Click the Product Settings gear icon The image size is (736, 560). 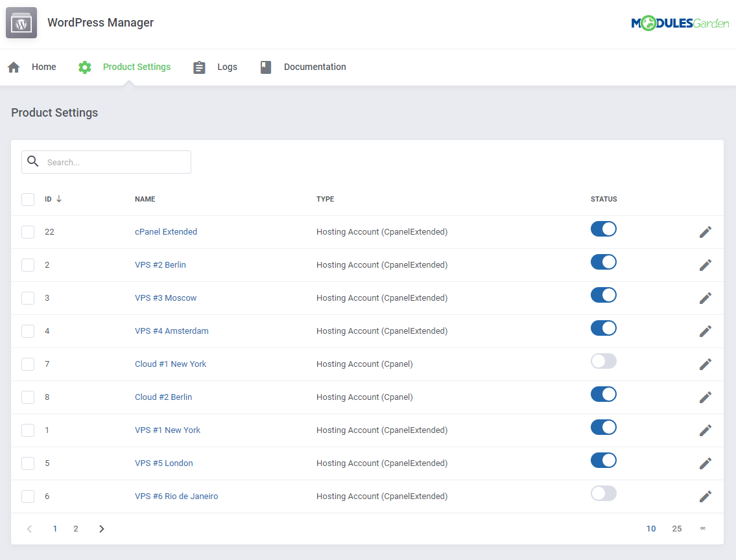coord(84,67)
